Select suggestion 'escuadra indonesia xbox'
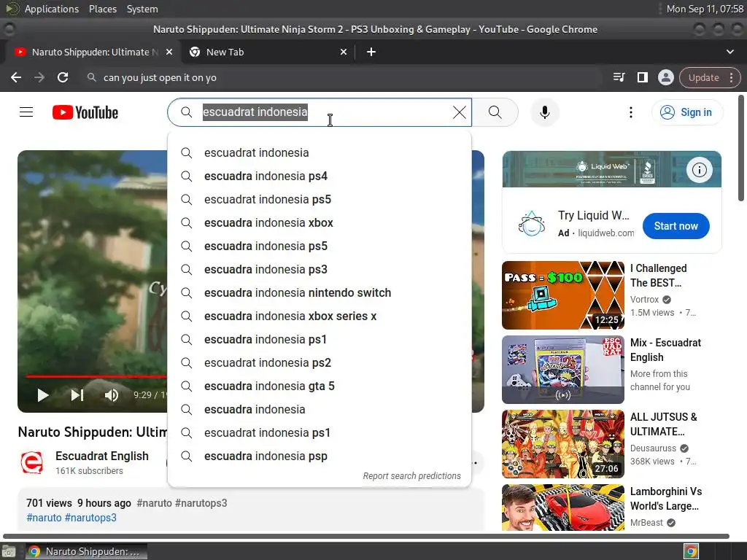Image resolution: width=747 pixels, height=560 pixels. [x=320, y=223]
